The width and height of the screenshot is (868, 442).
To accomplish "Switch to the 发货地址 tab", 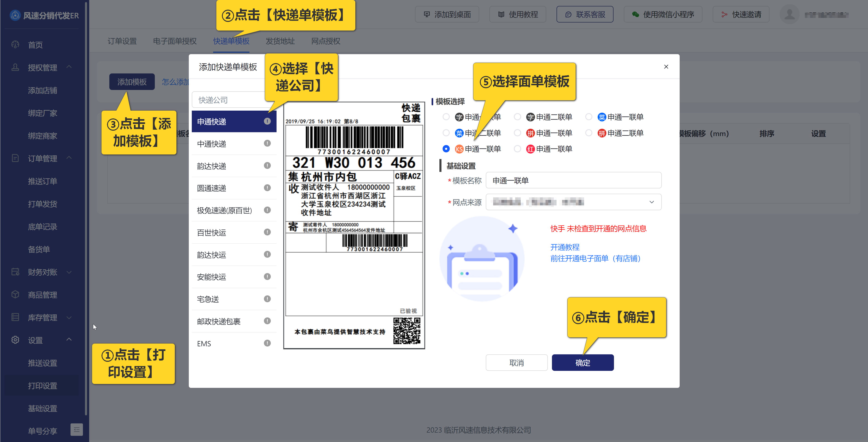I will 280,41.
